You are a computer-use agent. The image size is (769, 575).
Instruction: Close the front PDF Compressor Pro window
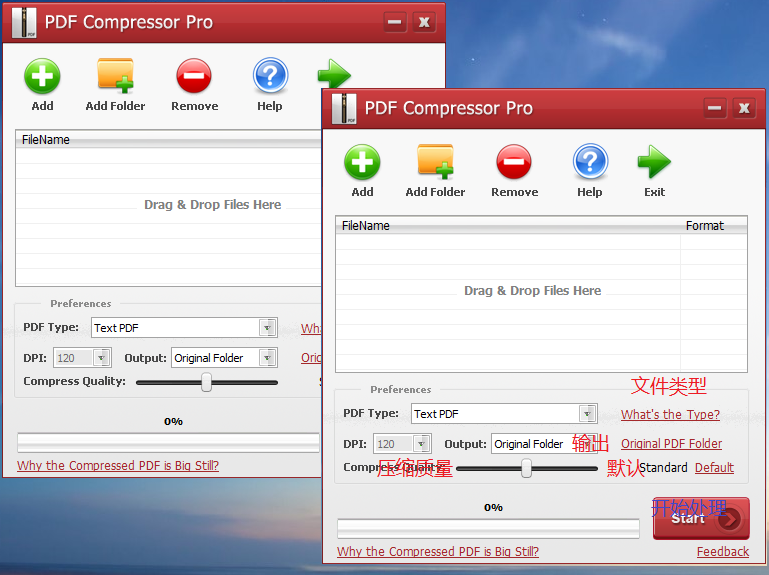pos(744,108)
